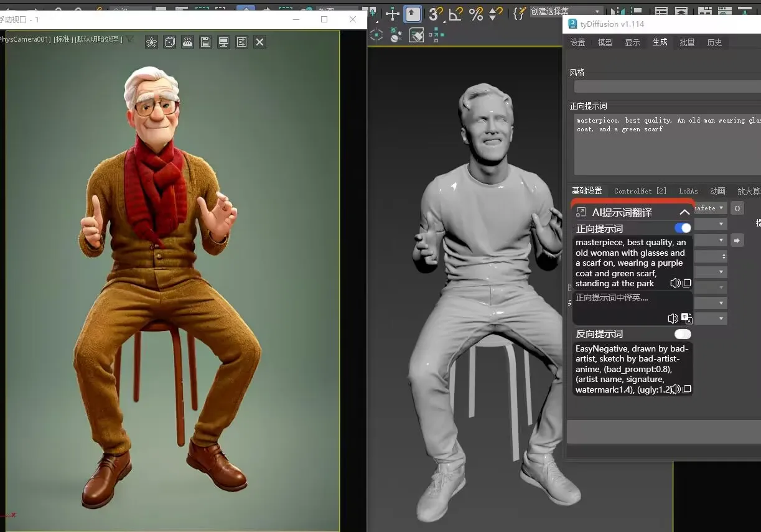Viewport: 761px width, 532px height.
Task: Open the 历史 tab
Action: click(x=715, y=42)
